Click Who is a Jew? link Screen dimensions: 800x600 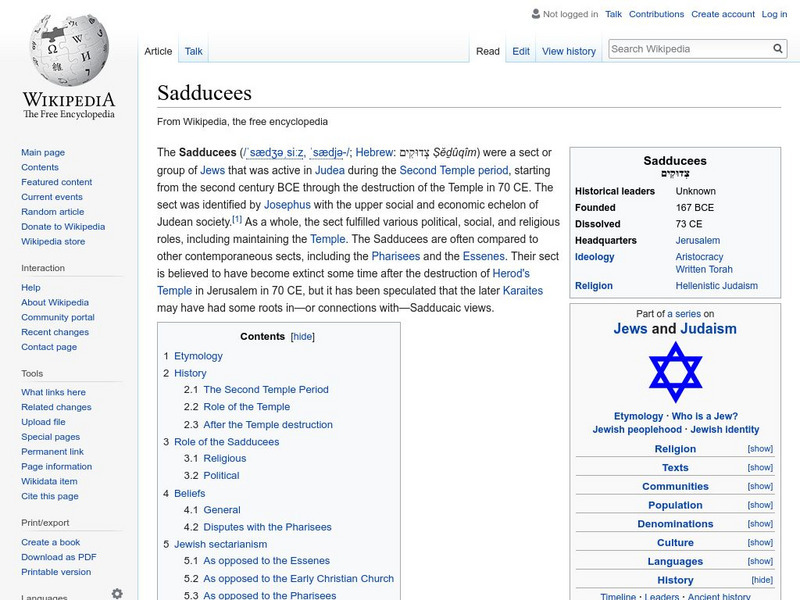[705, 416]
